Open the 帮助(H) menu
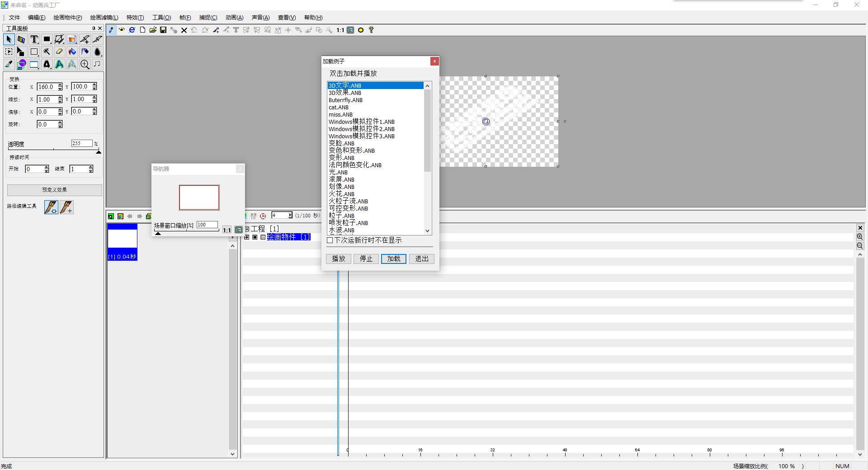 pyautogui.click(x=313, y=18)
